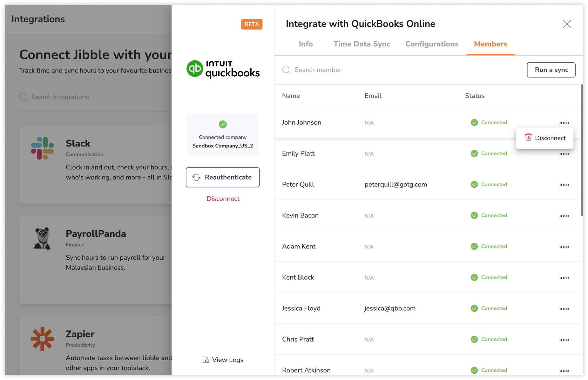Screen dimensions: 588x380
Task: Click the BETA badge
Action: pos(252,24)
